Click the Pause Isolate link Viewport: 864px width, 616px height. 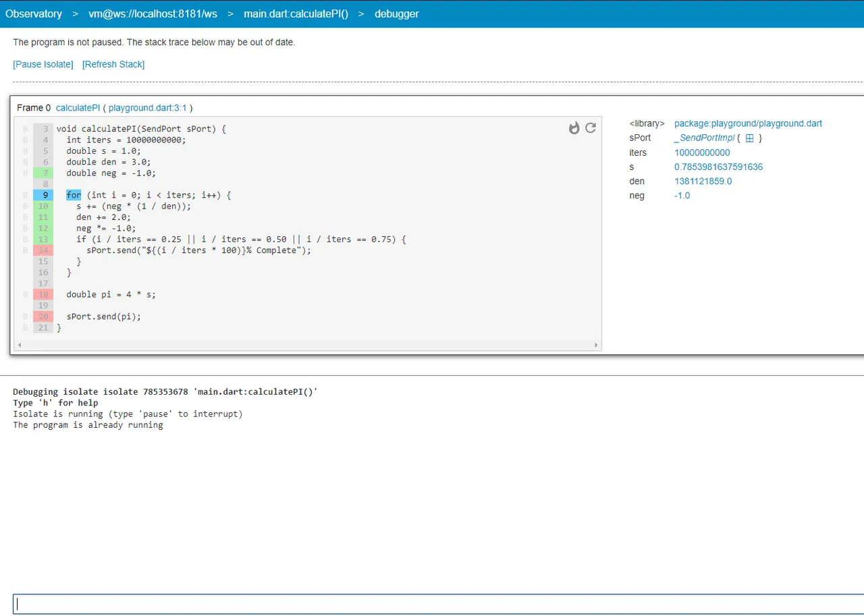click(43, 64)
